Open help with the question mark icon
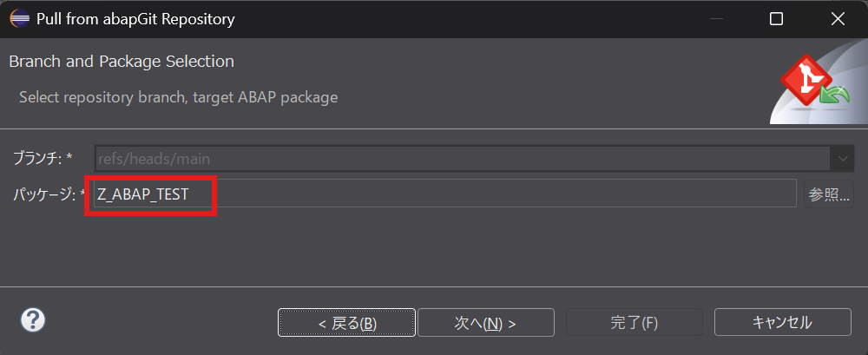This screenshot has height=355, width=868. click(x=32, y=320)
